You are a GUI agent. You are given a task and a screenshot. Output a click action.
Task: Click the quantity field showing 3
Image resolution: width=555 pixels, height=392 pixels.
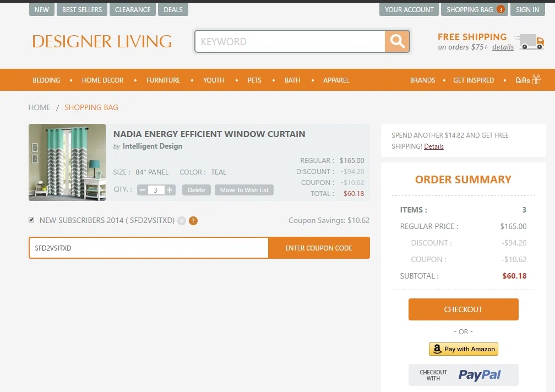click(x=156, y=190)
